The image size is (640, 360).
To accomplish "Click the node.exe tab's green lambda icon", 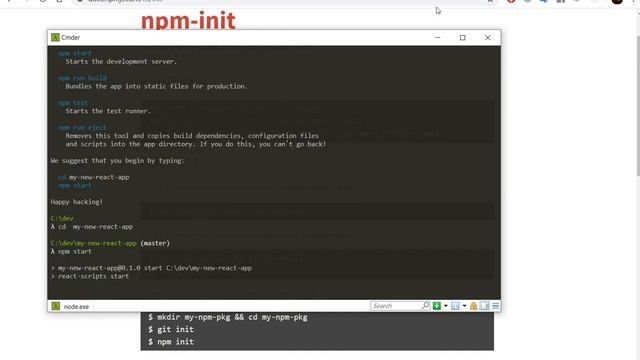I will point(56,306).
